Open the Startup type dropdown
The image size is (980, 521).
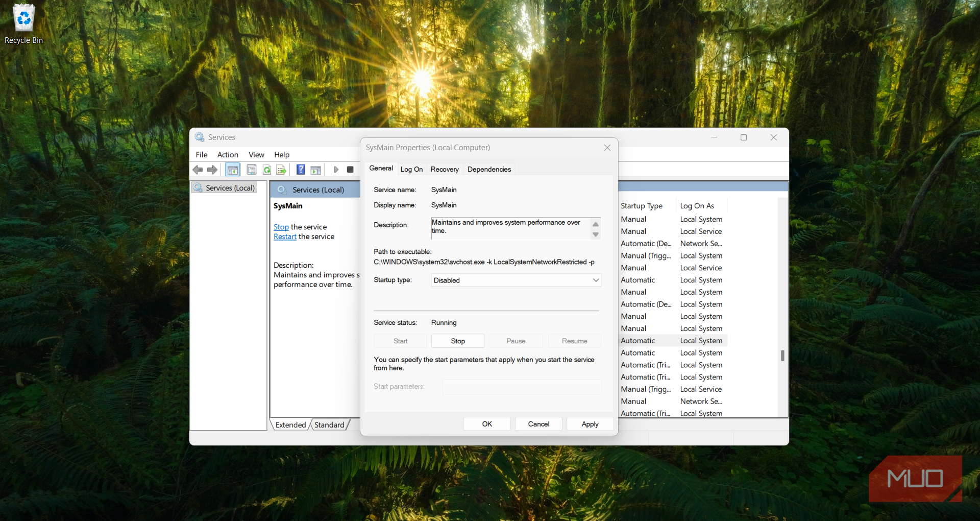click(x=516, y=280)
